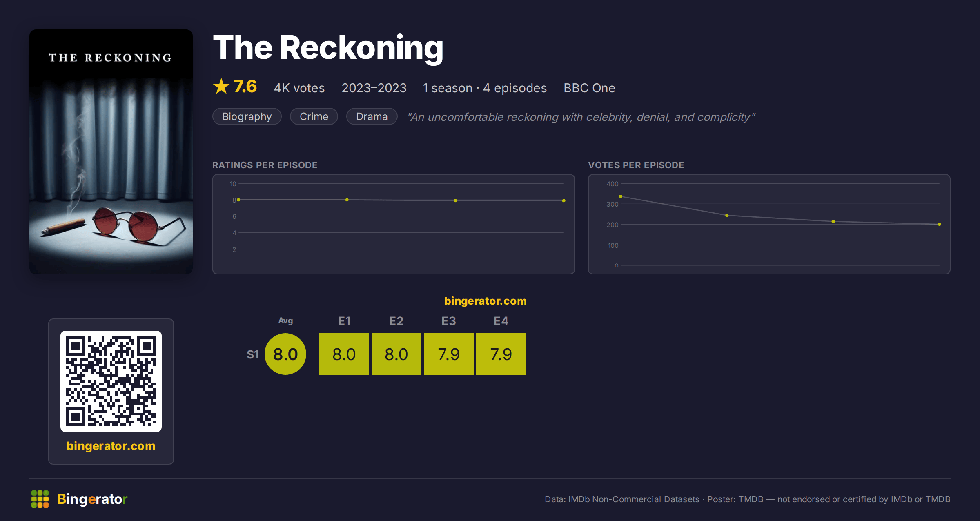Click the E2 rating tile 8.0
Image resolution: width=980 pixels, height=521 pixels.
click(396, 354)
